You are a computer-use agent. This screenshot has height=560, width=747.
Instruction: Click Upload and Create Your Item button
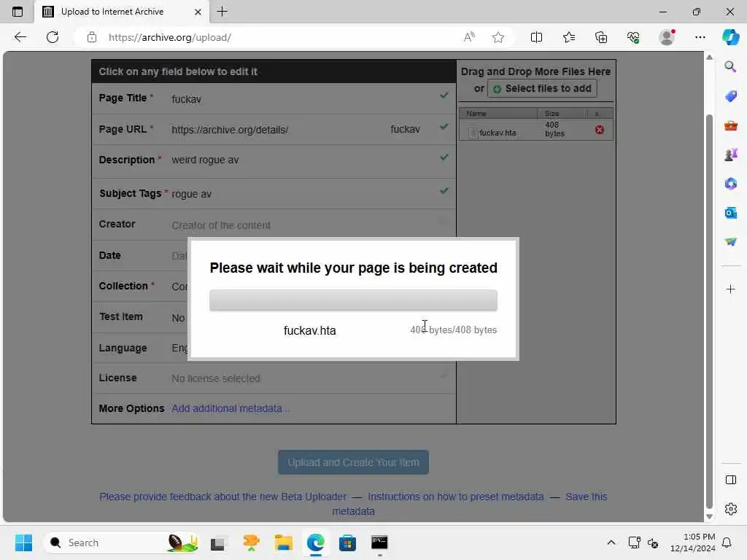click(353, 462)
